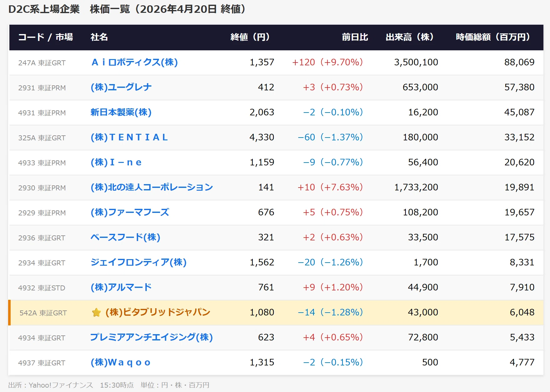Image resolution: width=550 pixels, height=392 pixels.
Task: Click the market cap value 45,087
Action: point(519,112)
